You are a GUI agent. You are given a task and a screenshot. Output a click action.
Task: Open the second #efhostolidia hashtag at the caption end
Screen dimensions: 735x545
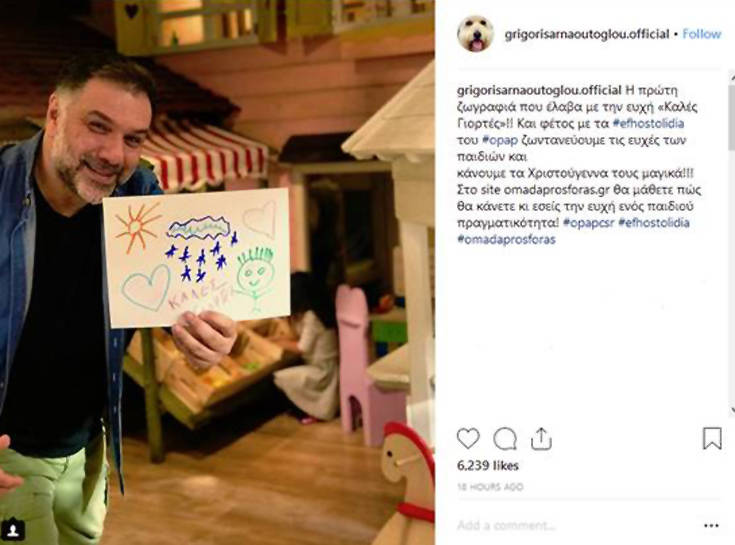[x=654, y=223]
